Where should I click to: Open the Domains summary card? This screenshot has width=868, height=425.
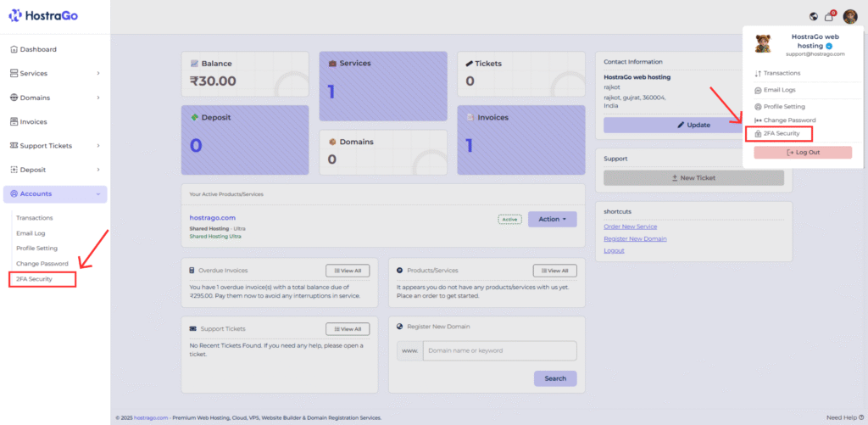[x=383, y=153]
